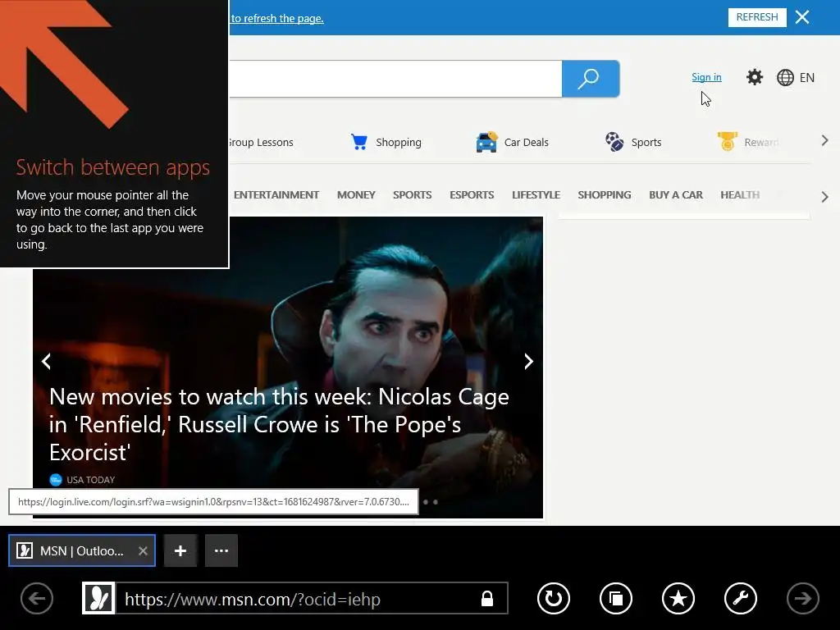The width and height of the screenshot is (840, 630).
Task: Open the SHOPPING category
Action: tap(605, 195)
